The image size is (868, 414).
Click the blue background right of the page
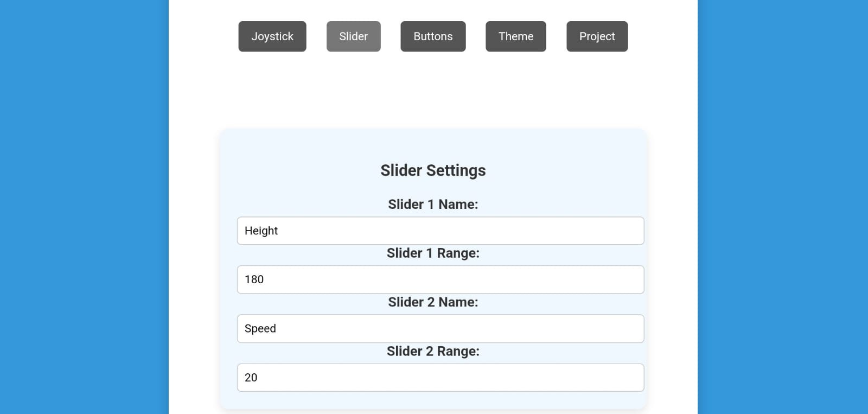783,207
